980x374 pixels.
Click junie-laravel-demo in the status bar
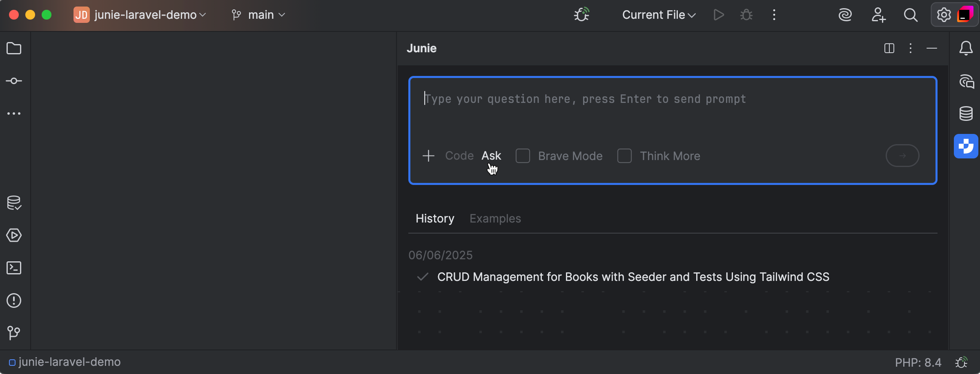pyautogui.click(x=65, y=362)
